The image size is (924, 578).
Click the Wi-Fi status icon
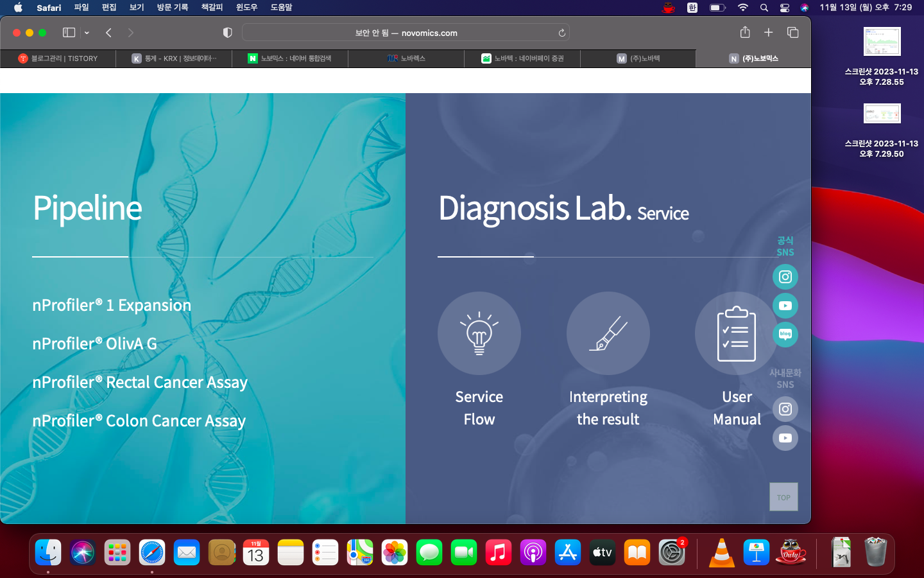pos(742,8)
